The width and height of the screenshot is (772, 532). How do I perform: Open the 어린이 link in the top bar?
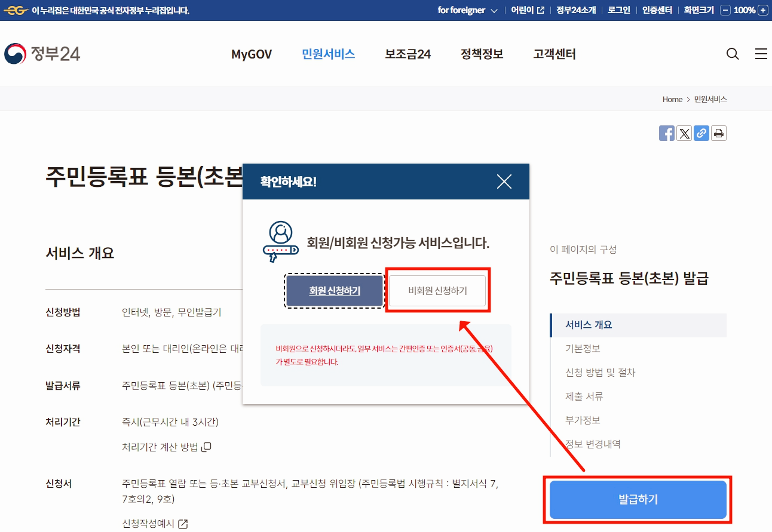pyautogui.click(x=528, y=10)
